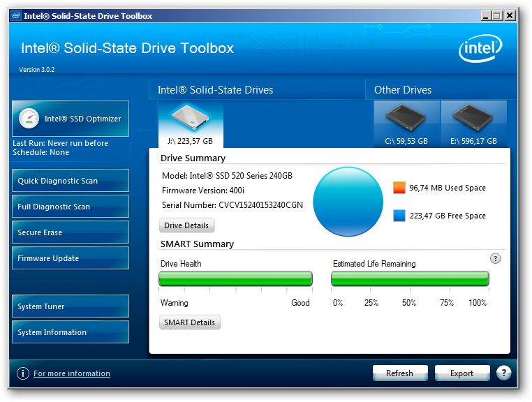
Task: Click the Schedule: None text
Action: point(40,152)
